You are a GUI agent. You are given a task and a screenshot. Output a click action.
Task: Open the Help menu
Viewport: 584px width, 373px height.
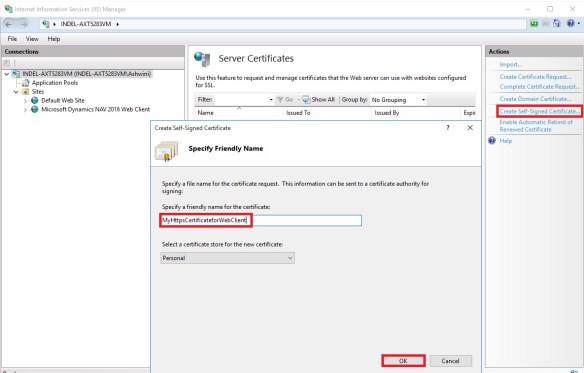54,39
